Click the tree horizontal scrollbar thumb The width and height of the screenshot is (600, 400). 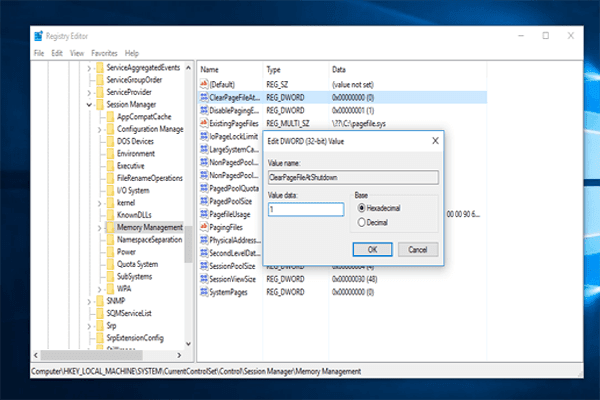point(92,355)
